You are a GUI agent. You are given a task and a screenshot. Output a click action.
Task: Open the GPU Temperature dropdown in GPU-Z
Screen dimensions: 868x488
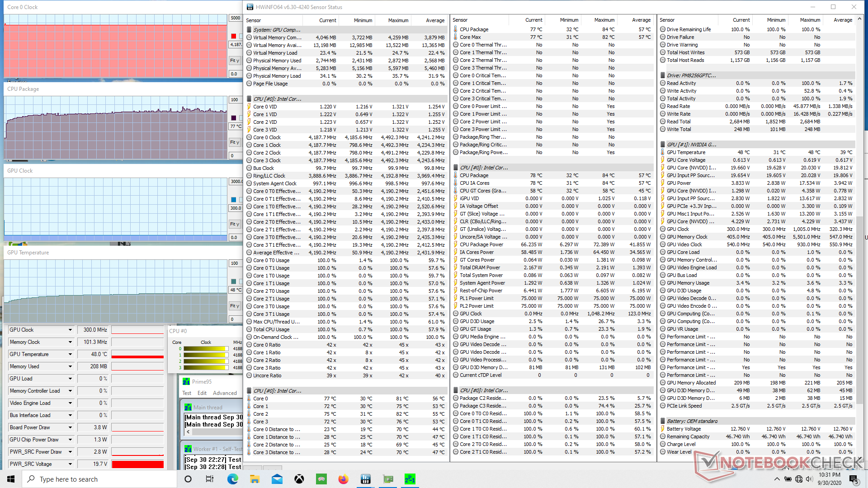coord(70,354)
